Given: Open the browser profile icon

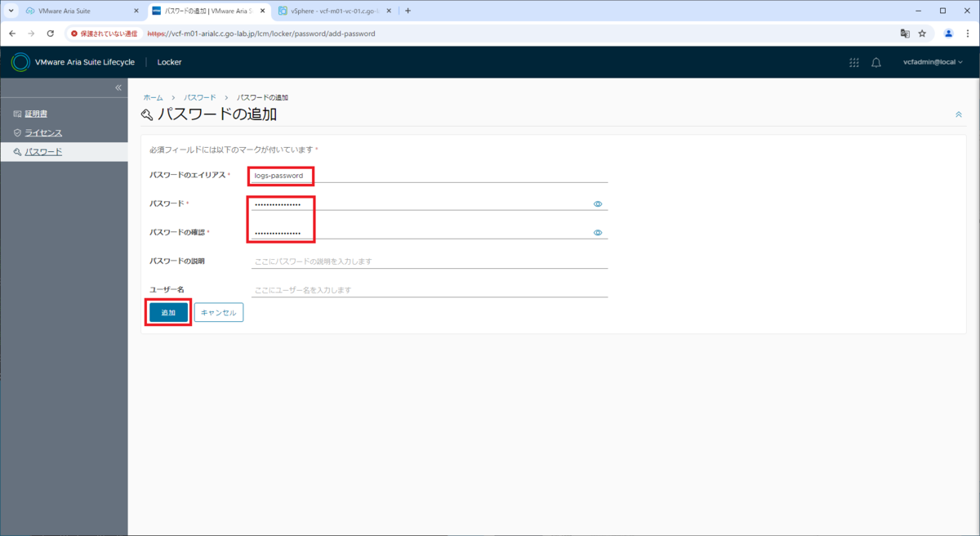Looking at the screenshot, I should click(x=948, y=33).
